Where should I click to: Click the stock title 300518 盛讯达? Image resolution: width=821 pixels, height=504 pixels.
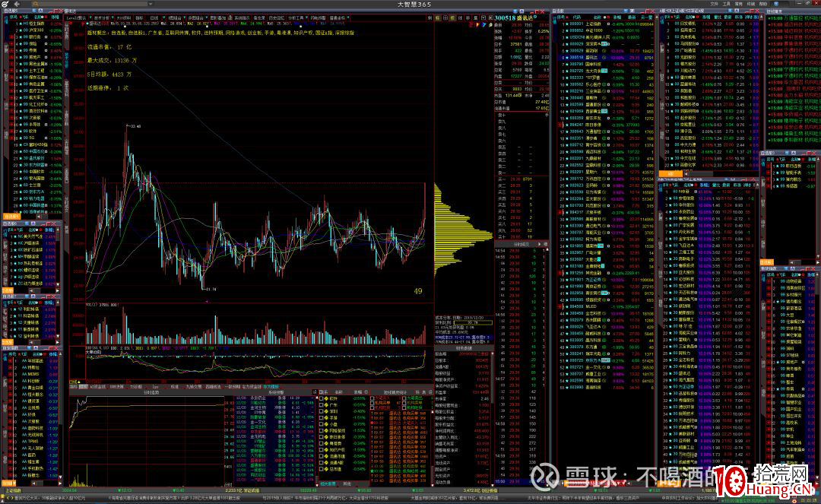tap(514, 17)
